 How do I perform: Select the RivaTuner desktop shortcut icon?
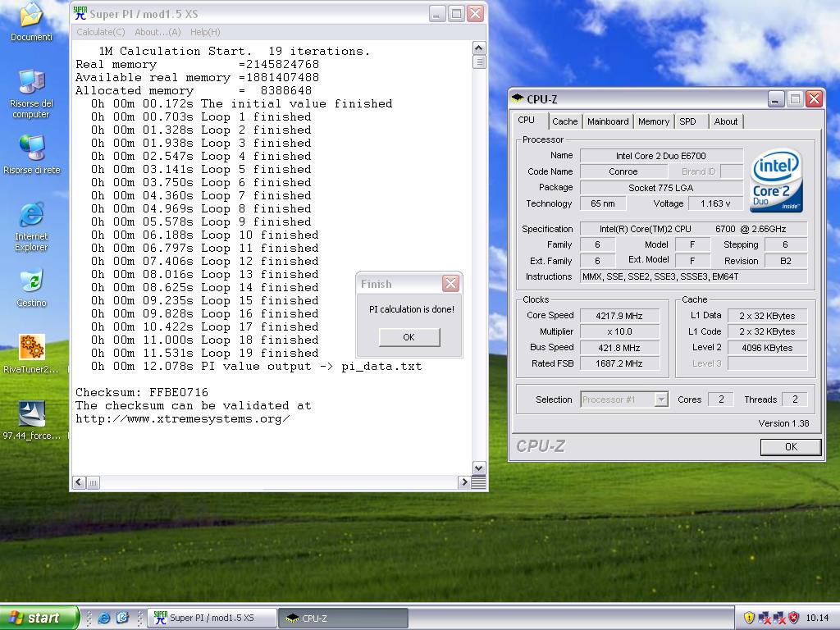pos(32,348)
